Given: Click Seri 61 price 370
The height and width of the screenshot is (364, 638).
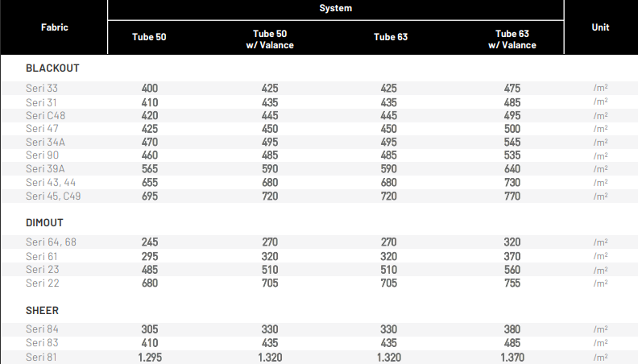Looking at the screenshot, I should coord(512,257).
